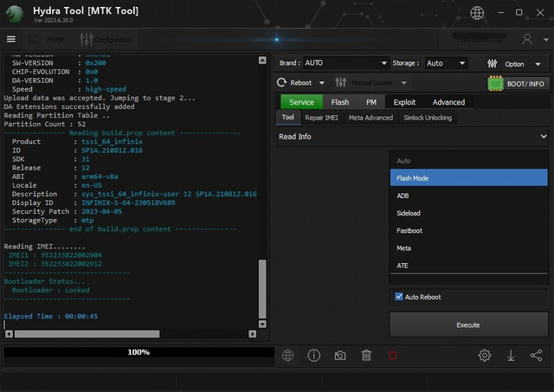Choose Flash Mode in the list
554x392 pixels.
coord(468,178)
